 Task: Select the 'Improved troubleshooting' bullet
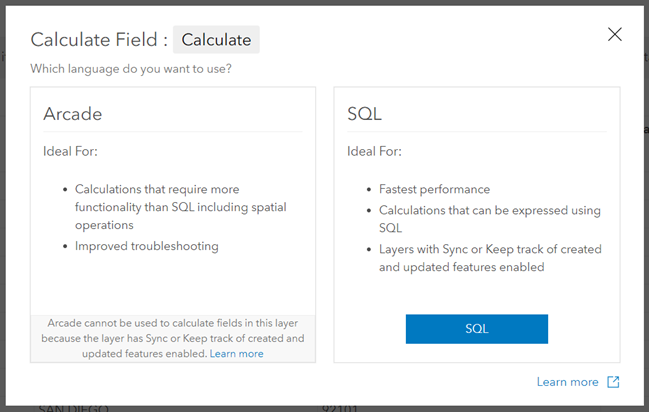tap(146, 246)
